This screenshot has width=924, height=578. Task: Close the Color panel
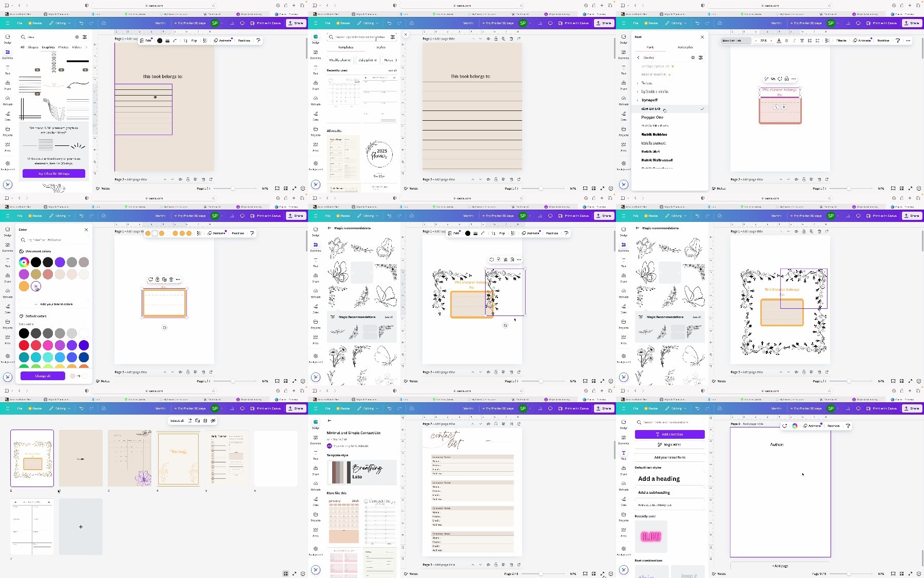pos(86,230)
